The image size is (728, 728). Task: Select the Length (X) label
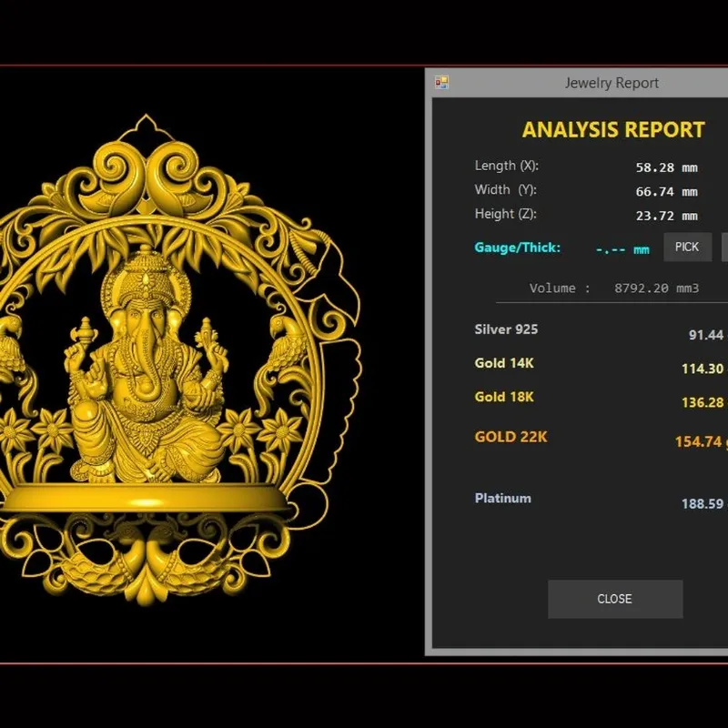click(507, 166)
